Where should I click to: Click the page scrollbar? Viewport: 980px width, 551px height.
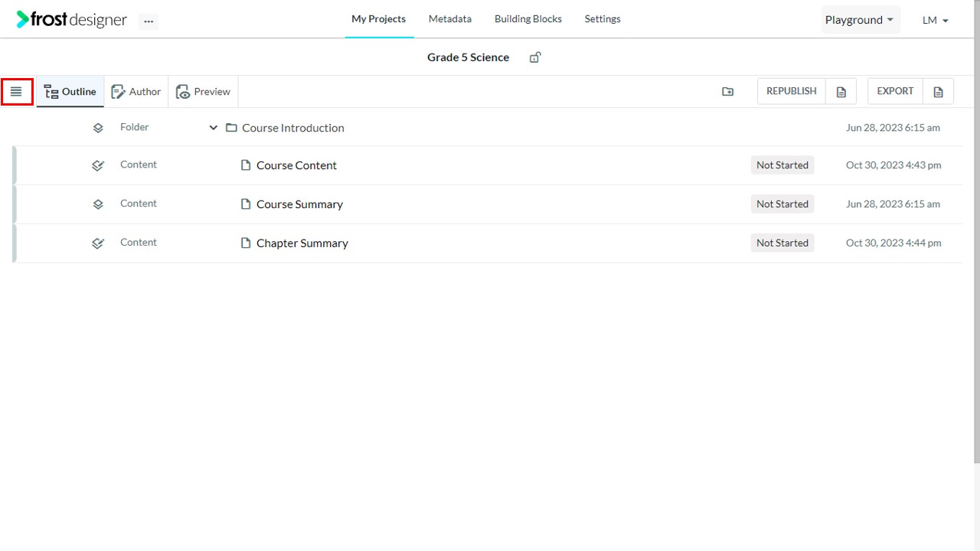click(x=976, y=231)
